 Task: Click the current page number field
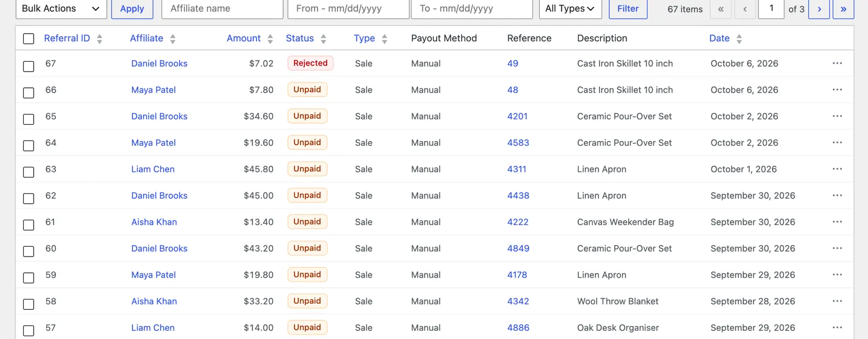tap(771, 9)
